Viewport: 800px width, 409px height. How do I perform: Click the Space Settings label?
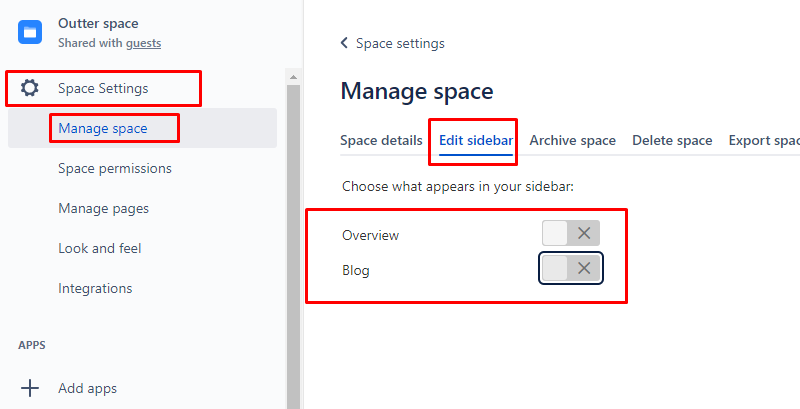pos(103,88)
